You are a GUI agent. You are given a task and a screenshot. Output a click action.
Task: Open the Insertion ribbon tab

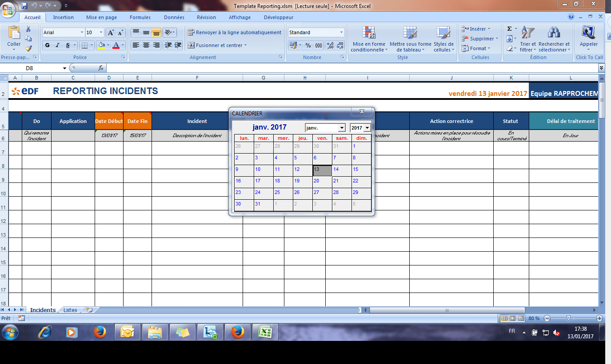click(64, 17)
